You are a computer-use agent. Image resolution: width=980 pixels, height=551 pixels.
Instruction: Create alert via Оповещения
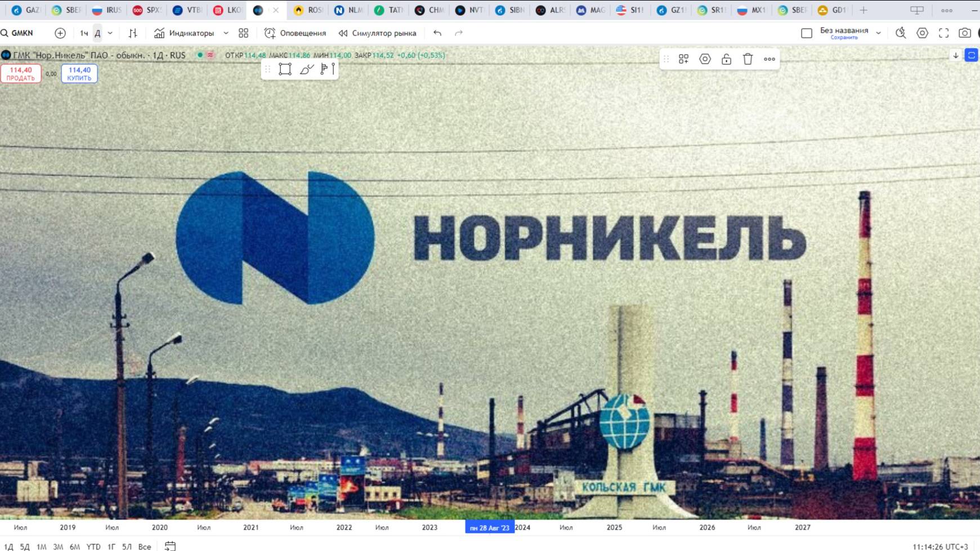pyautogui.click(x=296, y=33)
